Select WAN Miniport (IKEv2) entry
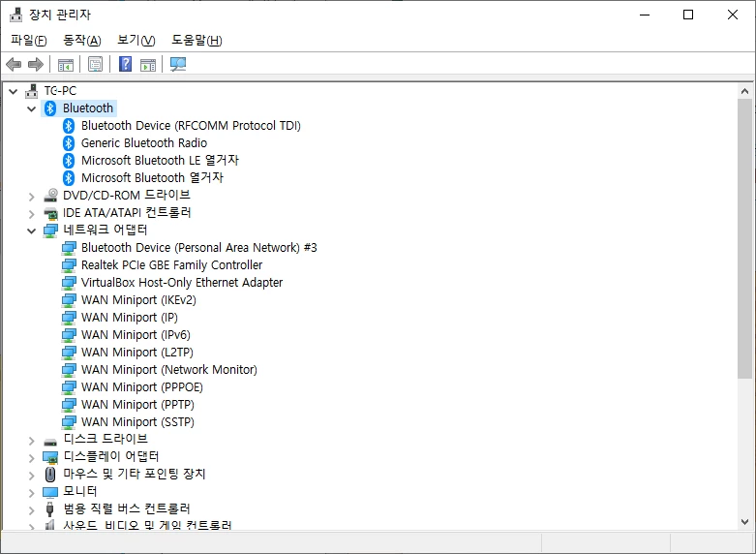 138,299
